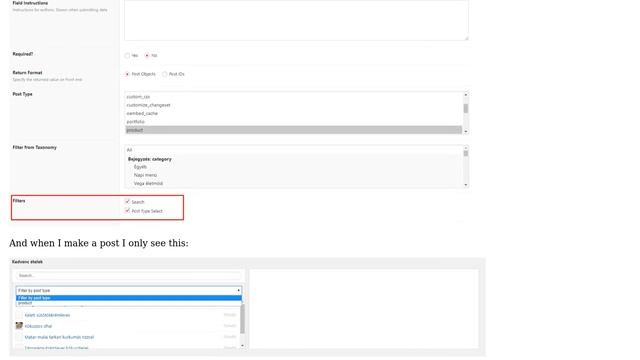The width and height of the screenshot is (640, 360).
Task: Click taxonomy list scroll up arrow
Action: point(466,148)
